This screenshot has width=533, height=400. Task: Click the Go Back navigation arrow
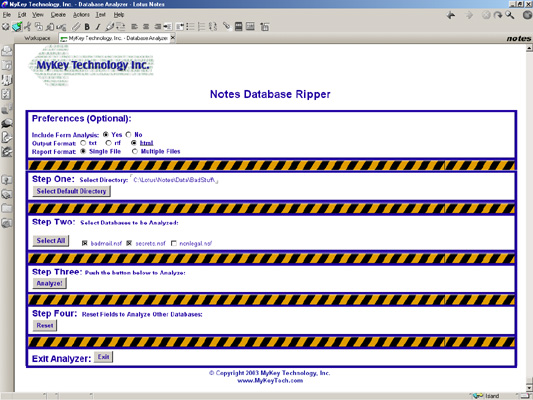coord(451,15)
